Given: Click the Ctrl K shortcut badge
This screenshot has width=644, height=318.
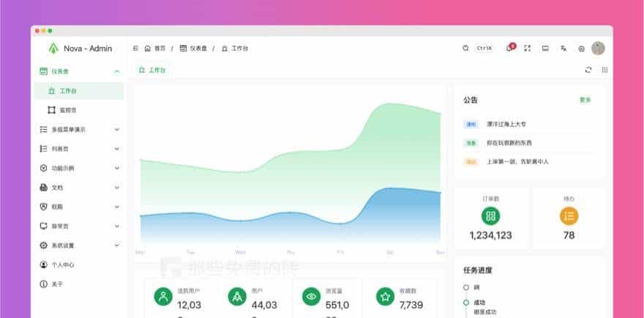Looking at the screenshot, I should [484, 48].
